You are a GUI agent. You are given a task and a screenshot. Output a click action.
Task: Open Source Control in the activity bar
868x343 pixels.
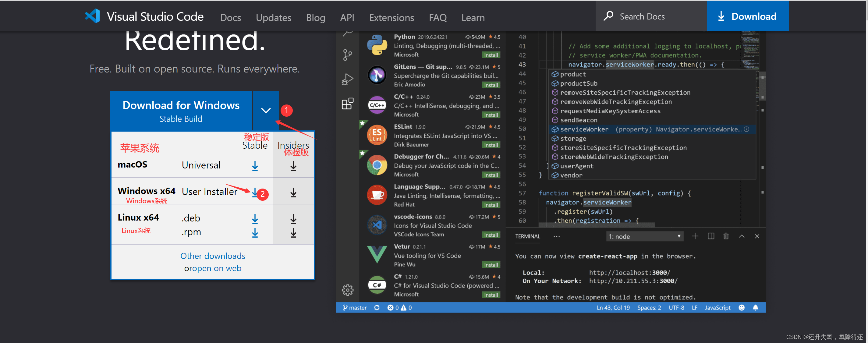pos(347,55)
